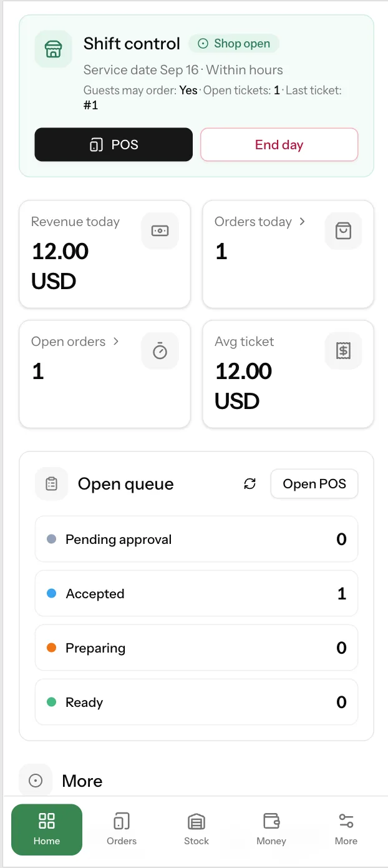Select the Pending approval queue row
The width and height of the screenshot is (388, 868).
(196, 539)
